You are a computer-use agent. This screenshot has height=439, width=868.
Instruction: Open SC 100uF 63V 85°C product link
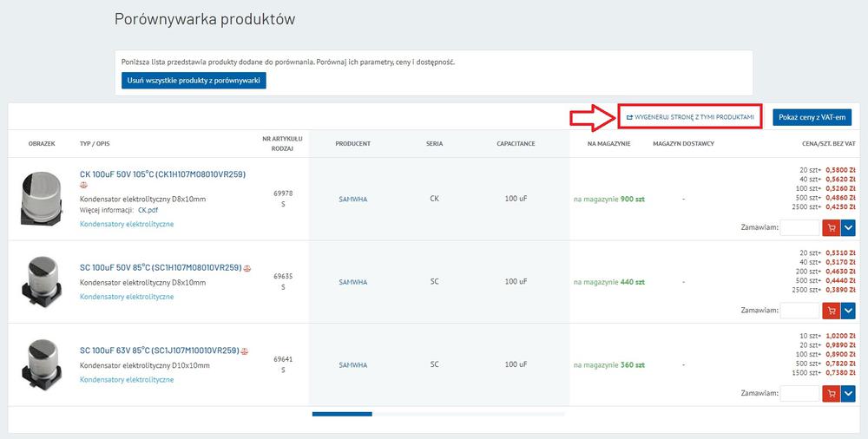(160, 351)
